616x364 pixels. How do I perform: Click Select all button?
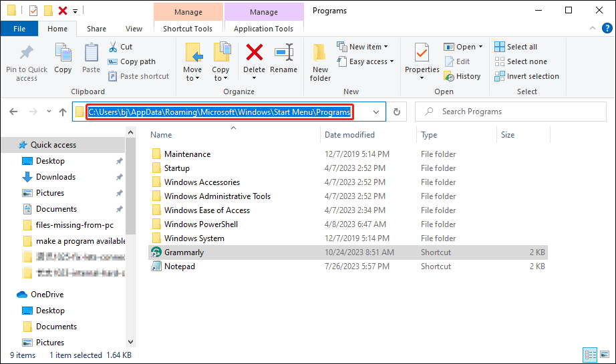(516, 47)
